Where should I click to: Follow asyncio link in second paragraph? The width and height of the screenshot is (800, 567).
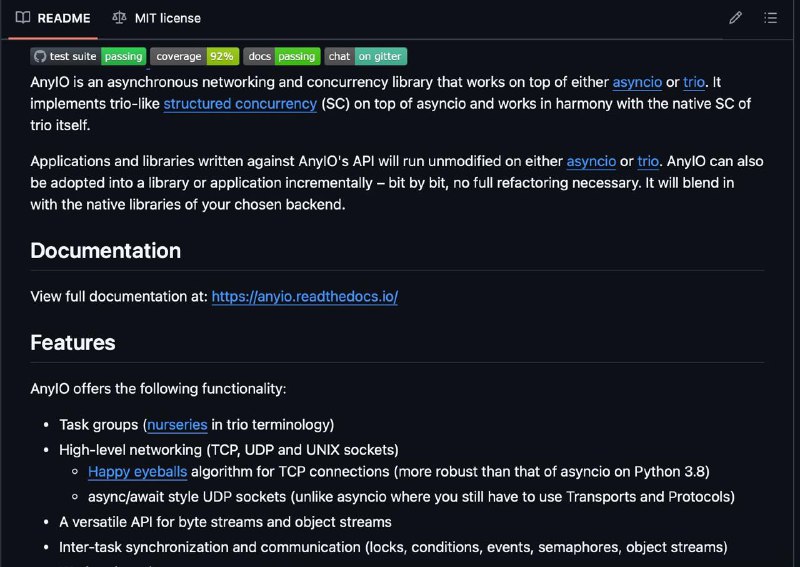tap(591, 161)
